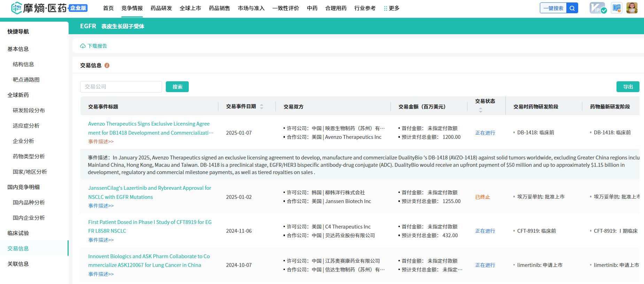Screen dimensions: 644x284
Task: Expand 事件描述 for the JanssenCilag deal
Action: click(x=101, y=206)
